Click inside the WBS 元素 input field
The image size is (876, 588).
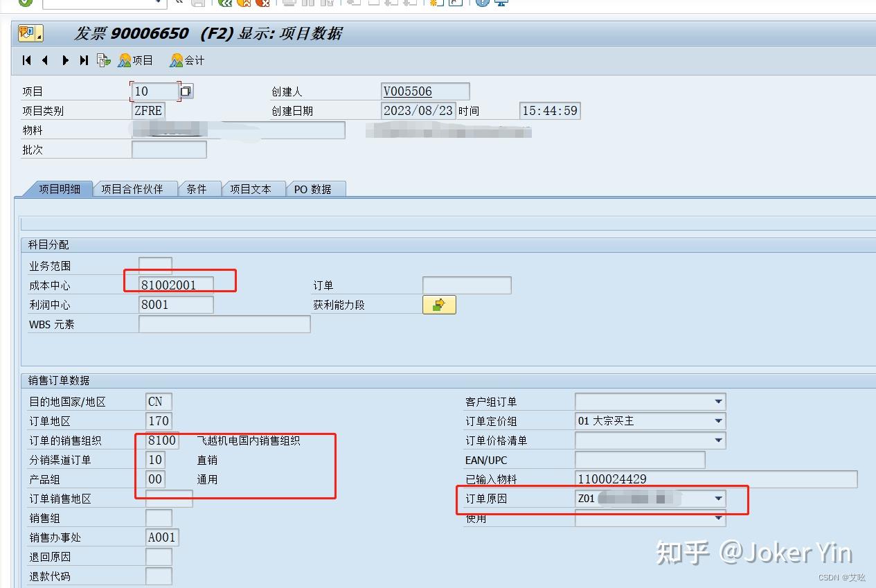click(x=222, y=323)
